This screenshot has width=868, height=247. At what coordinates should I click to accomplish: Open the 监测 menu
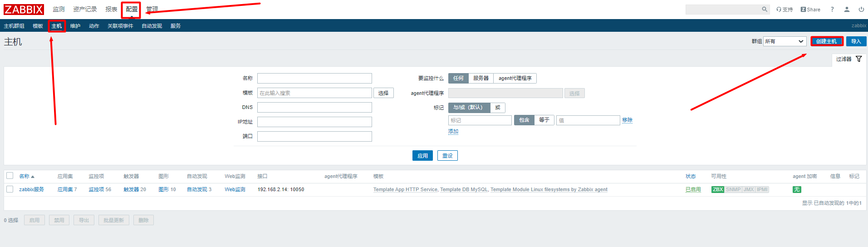click(59, 9)
